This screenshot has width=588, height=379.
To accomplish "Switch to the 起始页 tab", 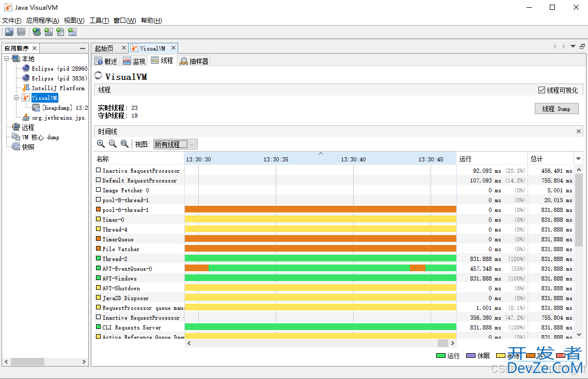I will (110, 48).
